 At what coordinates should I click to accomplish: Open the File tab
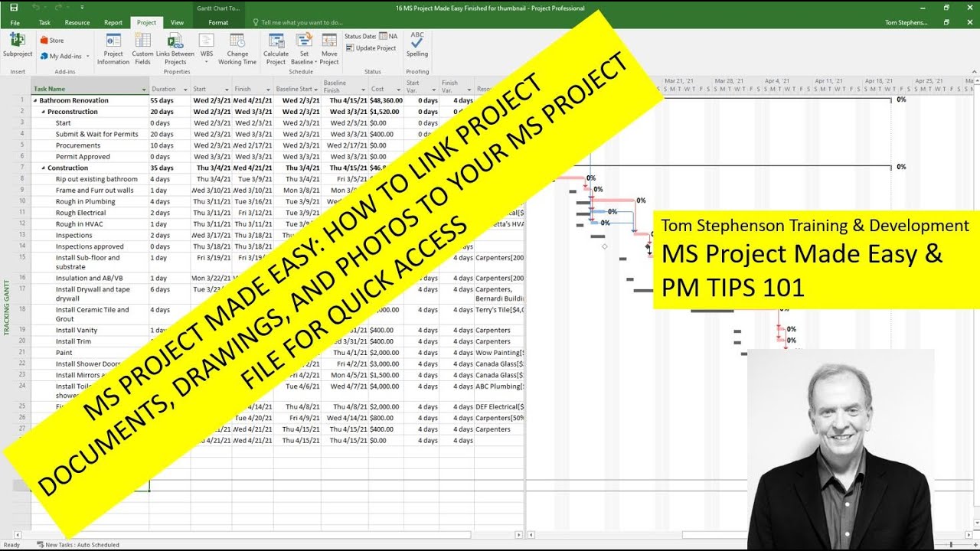click(15, 22)
